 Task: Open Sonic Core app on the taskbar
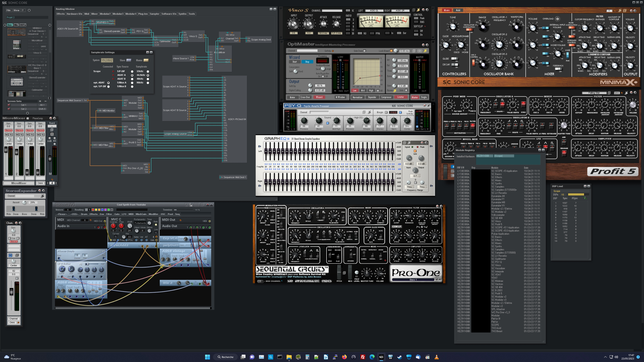click(381, 357)
